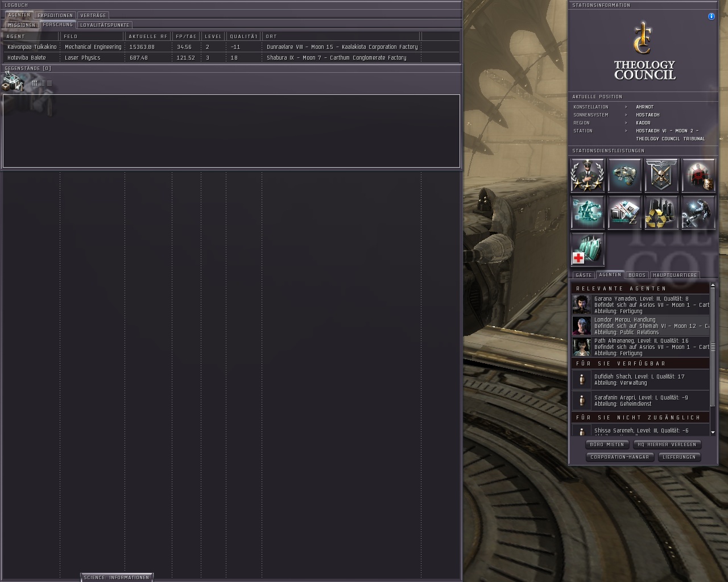Select the Agenten tab in station panel

610,275
